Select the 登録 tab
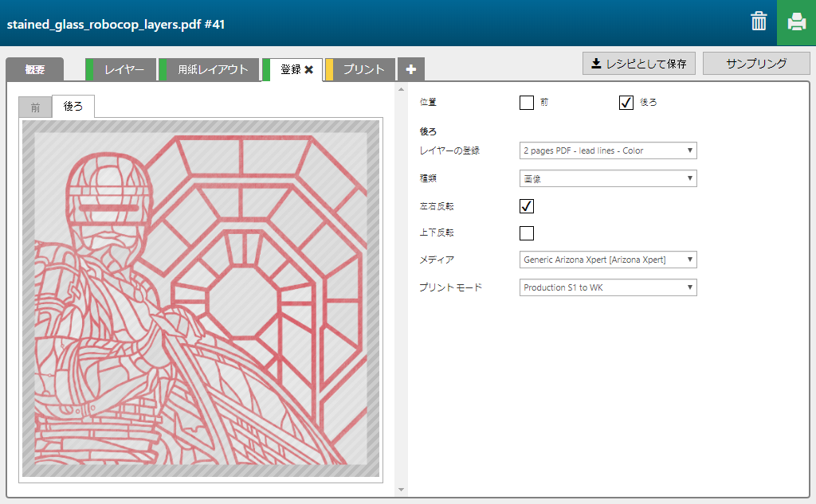 pos(290,69)
